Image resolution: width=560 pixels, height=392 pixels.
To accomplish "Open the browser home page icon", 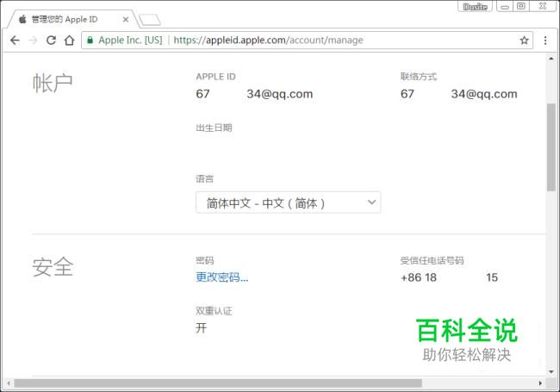I will coord(69,40).
